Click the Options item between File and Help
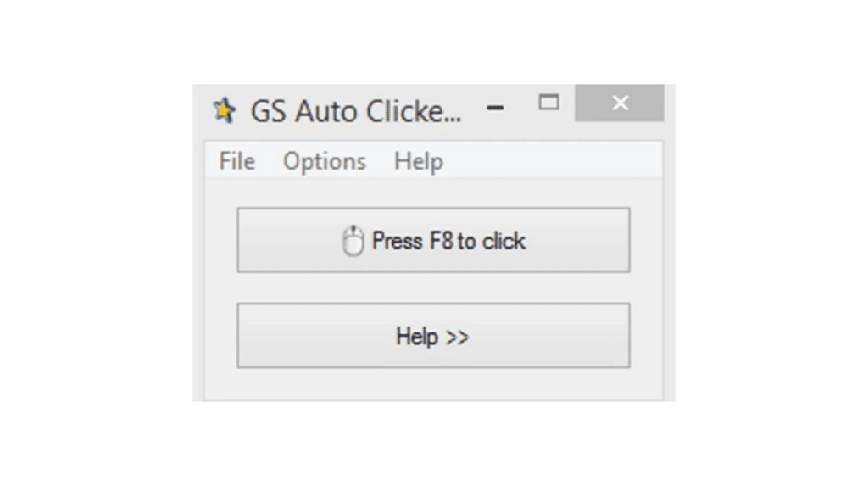This screenshot has height=486, width=868. pos(325,161)
